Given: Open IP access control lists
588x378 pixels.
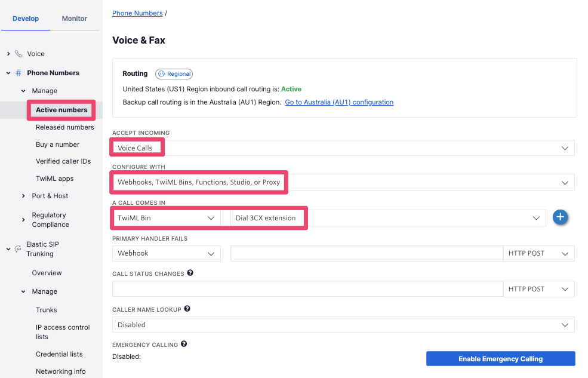Looking at the screenshot, I should [63, 332].
